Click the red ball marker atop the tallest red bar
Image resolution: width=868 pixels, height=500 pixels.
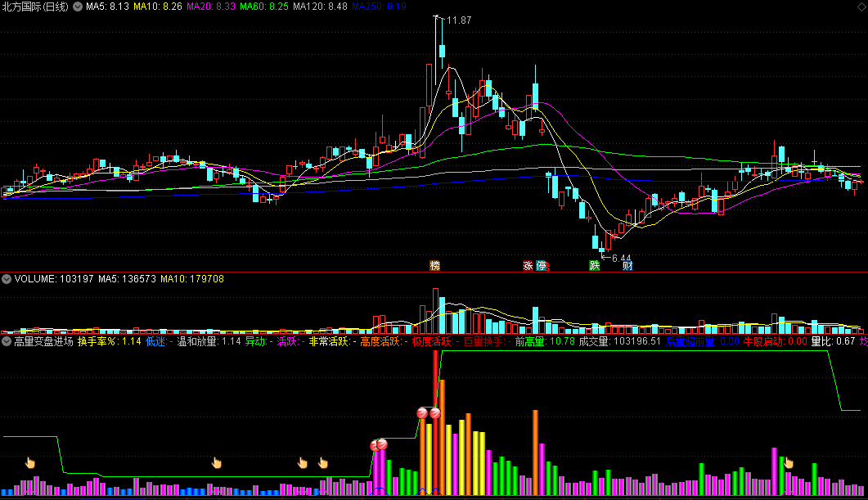coord(435,412)
